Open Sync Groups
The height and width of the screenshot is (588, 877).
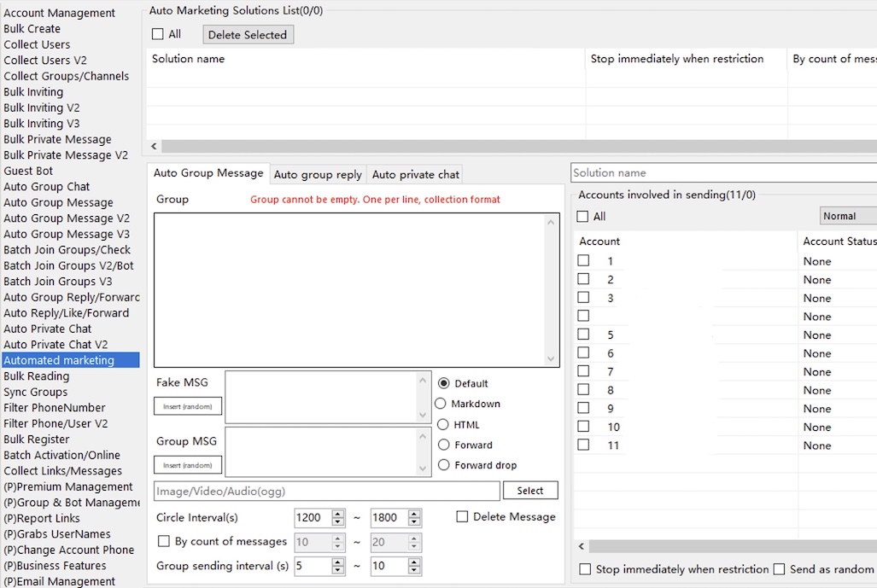coord(35,393)
